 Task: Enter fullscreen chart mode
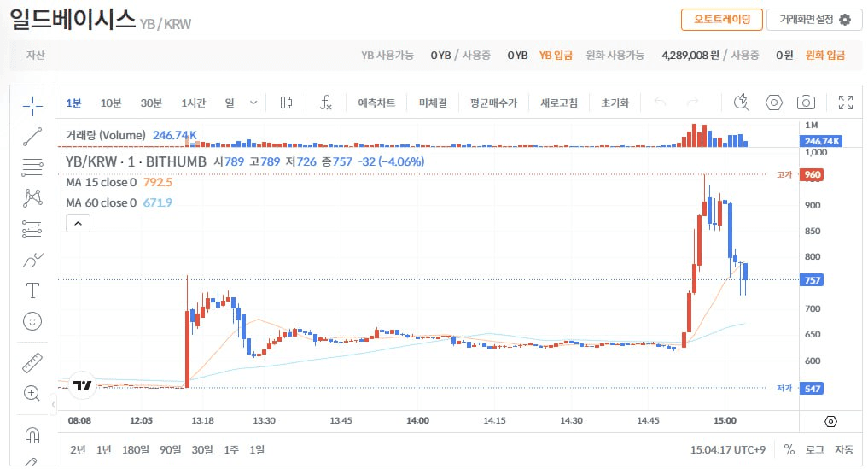[x=846, y=103]
